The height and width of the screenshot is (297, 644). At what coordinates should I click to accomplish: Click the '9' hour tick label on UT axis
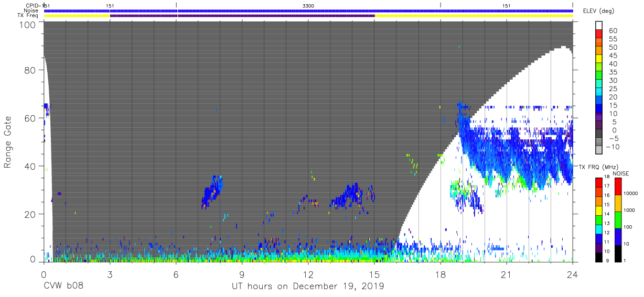(x=242, y=274)
